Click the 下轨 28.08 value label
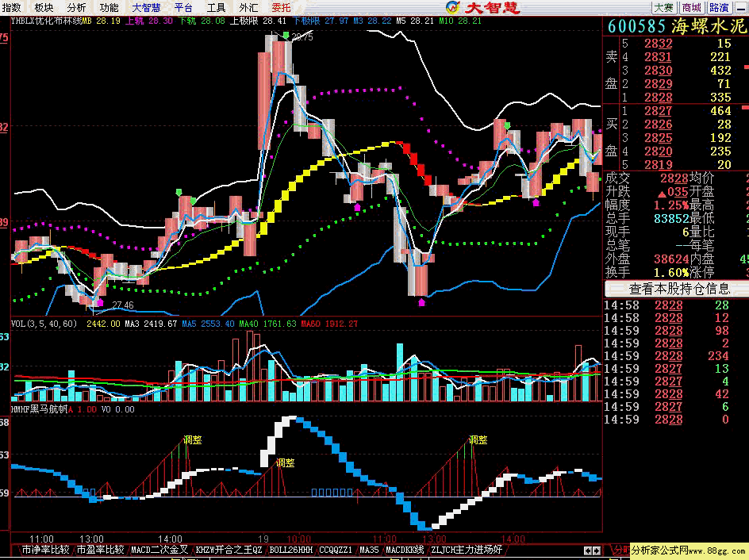 (201, 21)
